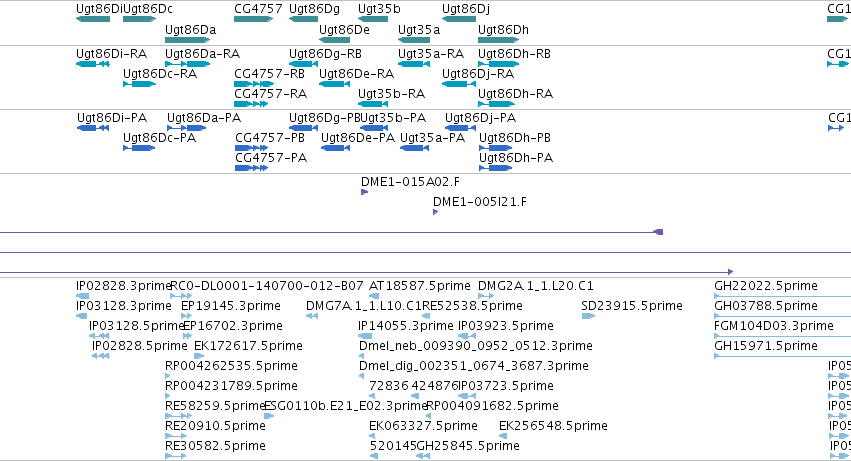Click EST RP004262535.5prime
This screenshot has width=851, height=461.
231,367
